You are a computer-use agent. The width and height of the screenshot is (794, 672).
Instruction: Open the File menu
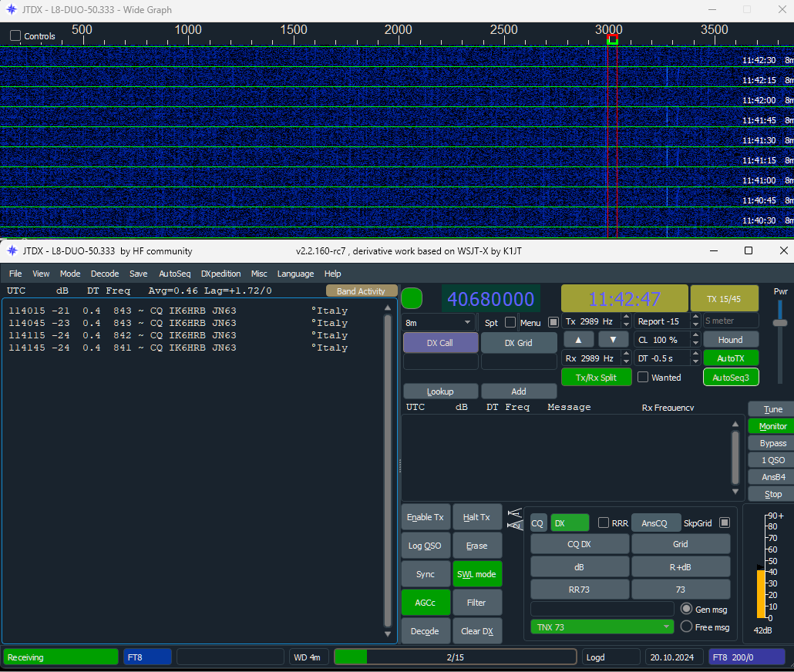[15, 274]
